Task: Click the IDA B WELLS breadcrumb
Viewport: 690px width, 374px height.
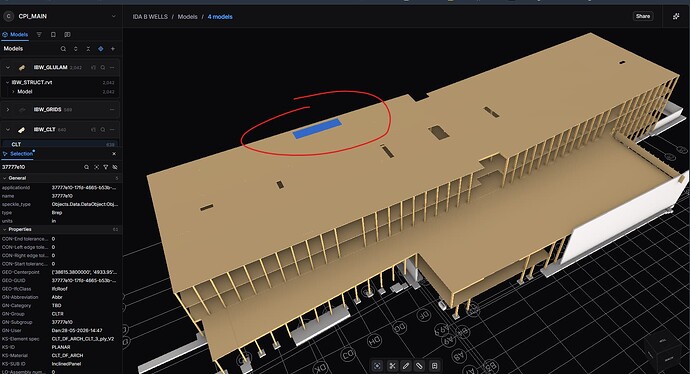Action: point(150,17)
